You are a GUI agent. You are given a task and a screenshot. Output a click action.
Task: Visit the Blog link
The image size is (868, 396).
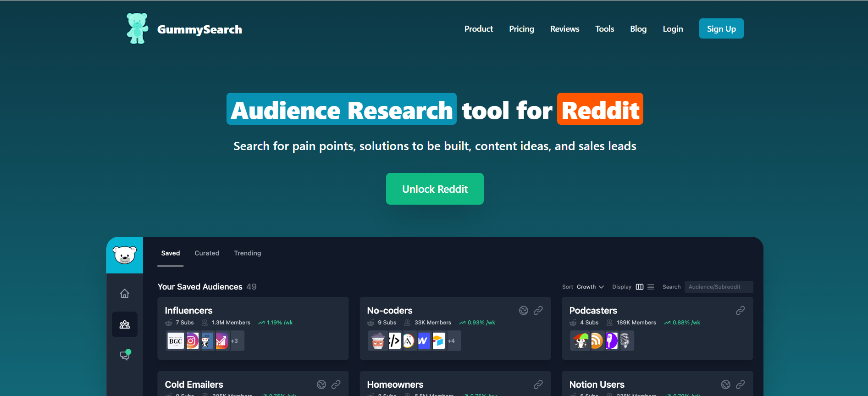click(x=638, y=29)
